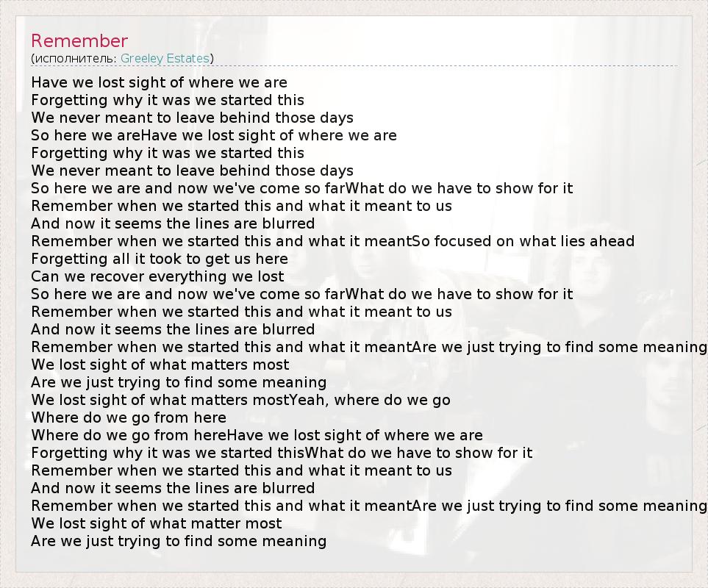The image size is (708, 588).
Task: Open the Greeley Estates artist link
Action: click(x=165, y=58)
